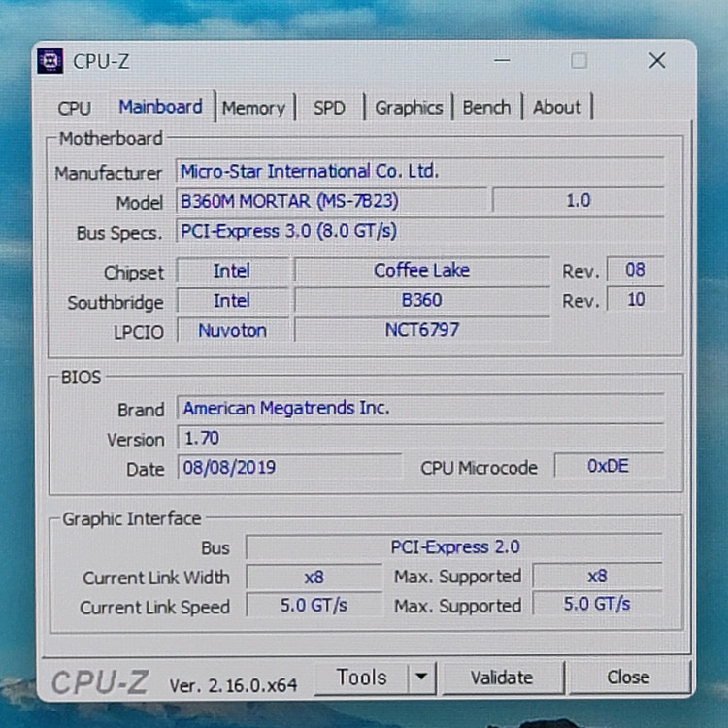
Task: Open the CPU tab
Action: click(x=75, y=108)
